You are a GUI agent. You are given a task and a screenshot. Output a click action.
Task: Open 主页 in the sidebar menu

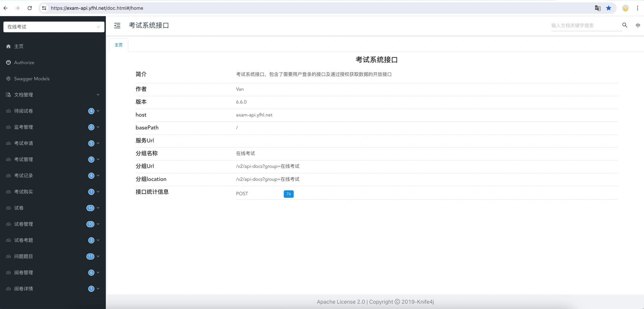[x=53, y=46]
